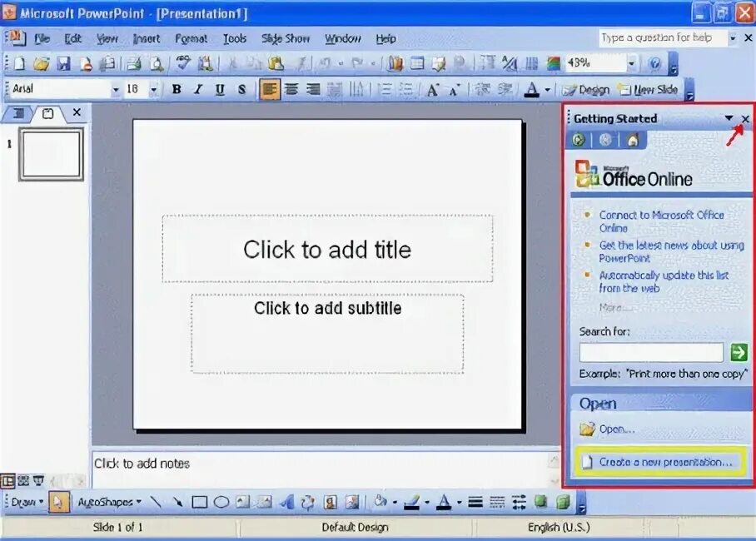Open the 43% zoom dropdown
Screen dimensions: 756x541
coord(631,63)
